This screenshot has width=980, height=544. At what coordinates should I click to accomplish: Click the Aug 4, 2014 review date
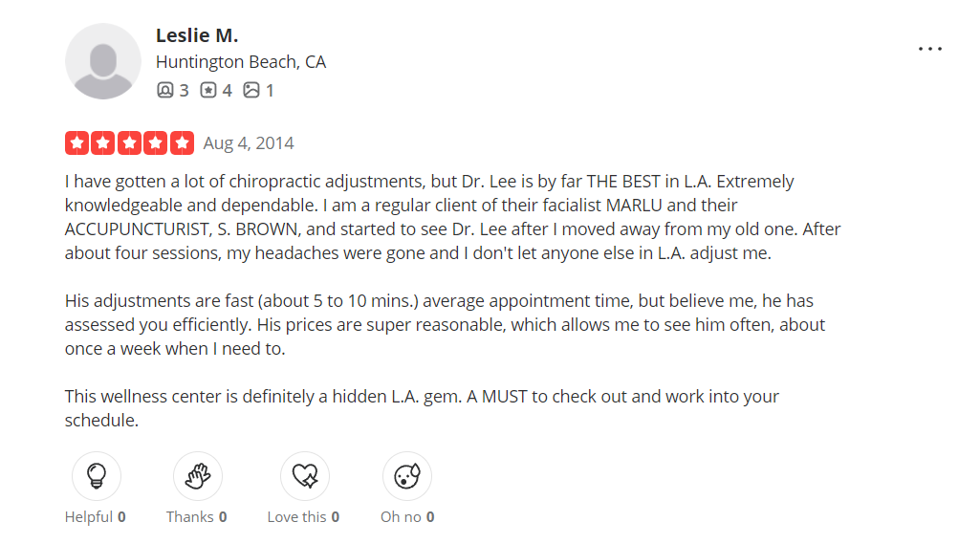249,143
